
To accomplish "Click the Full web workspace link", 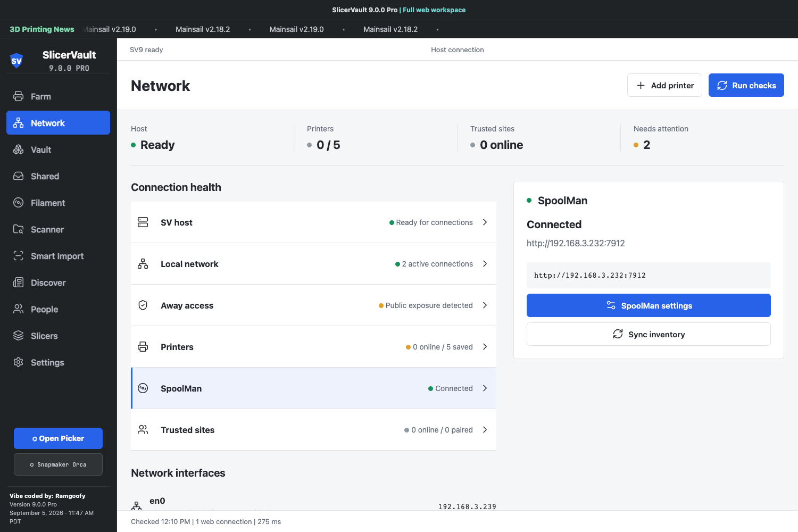I will pos(434,10).
